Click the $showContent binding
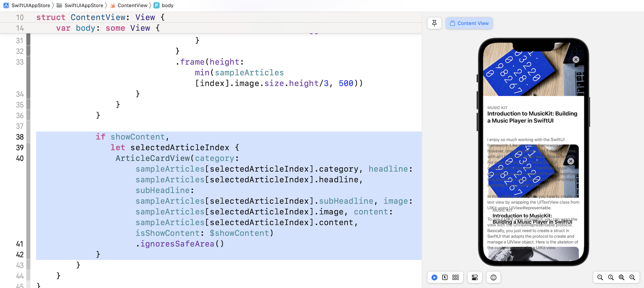Image resolution: width=644 pixels, height=288 pixels. (239, 233)
